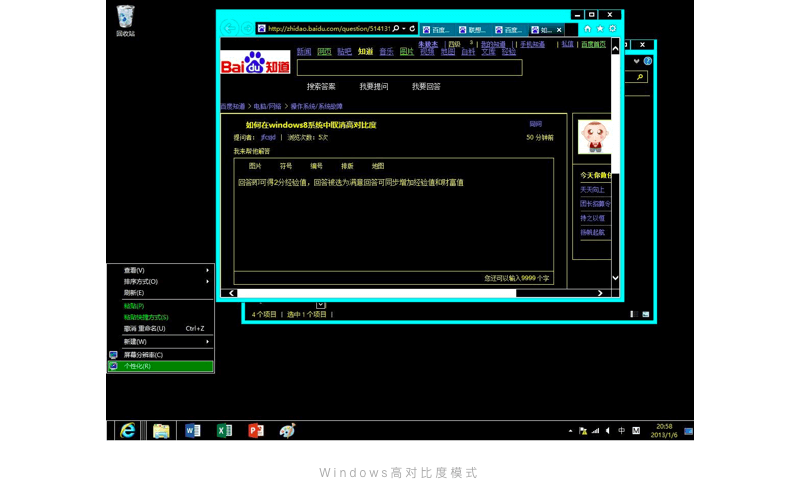The width and height of the screenshot is (800, 481).
Task: Open action center flag in tray
Action: pos(583,431)
